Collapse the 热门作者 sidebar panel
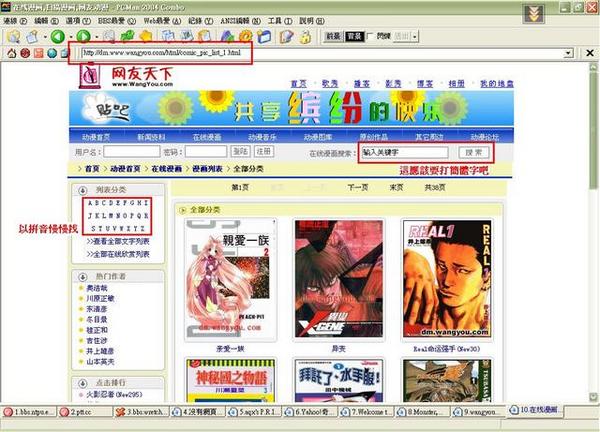Image resolution: width=600 pixels, height=432 pixels. (83, 276)
